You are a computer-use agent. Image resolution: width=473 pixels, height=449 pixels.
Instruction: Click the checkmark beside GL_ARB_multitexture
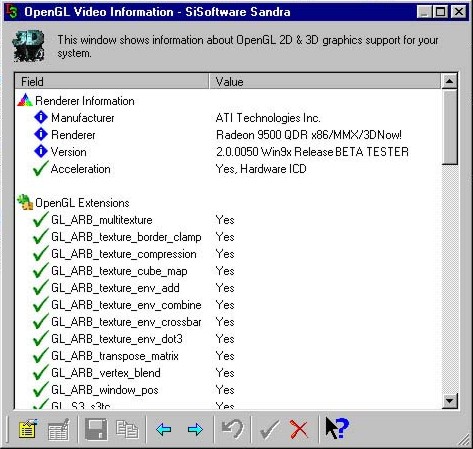pyautogui.click(x=40, y=219)
